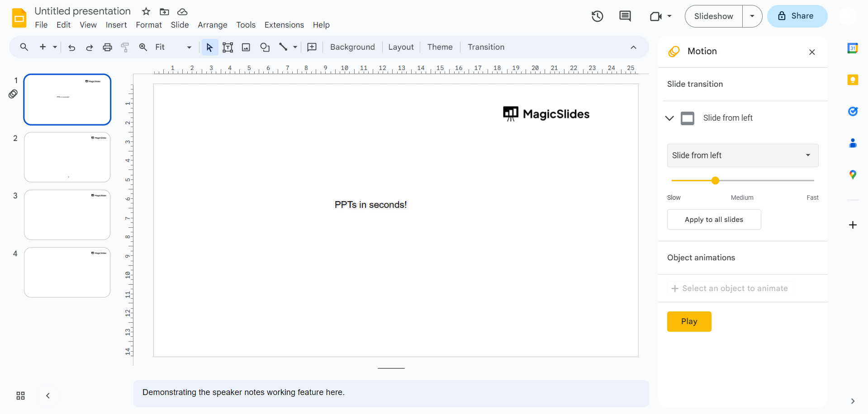
Task: Select slide 3 thumbnail
Action: click(x=67, y=215)
